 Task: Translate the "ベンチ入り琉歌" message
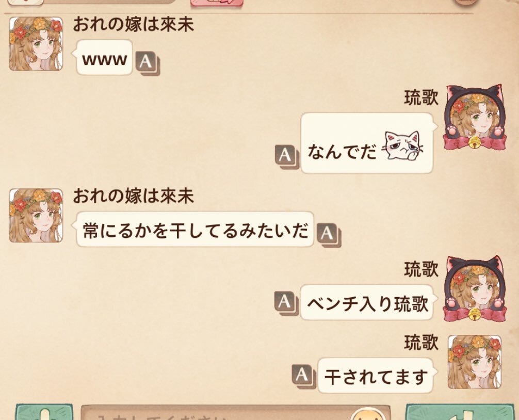pos(287,303)
